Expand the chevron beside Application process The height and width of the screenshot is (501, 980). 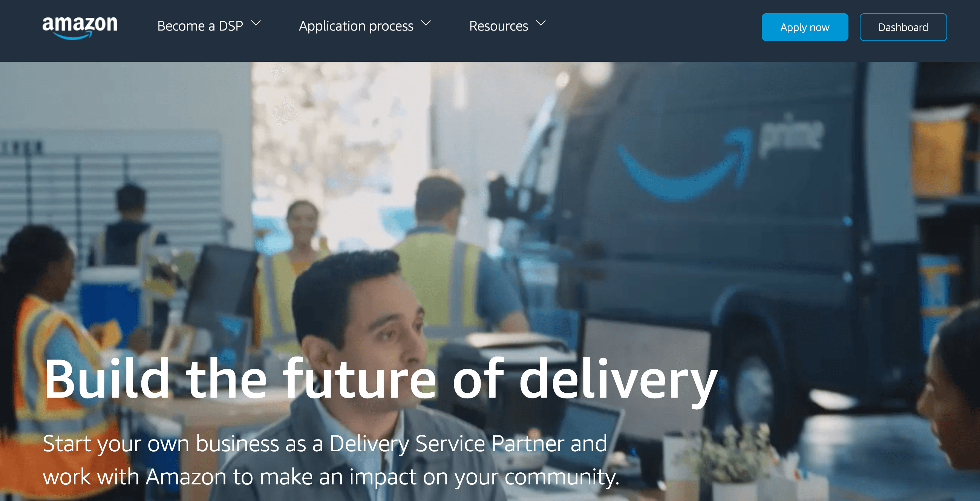[x=426, y=23]
